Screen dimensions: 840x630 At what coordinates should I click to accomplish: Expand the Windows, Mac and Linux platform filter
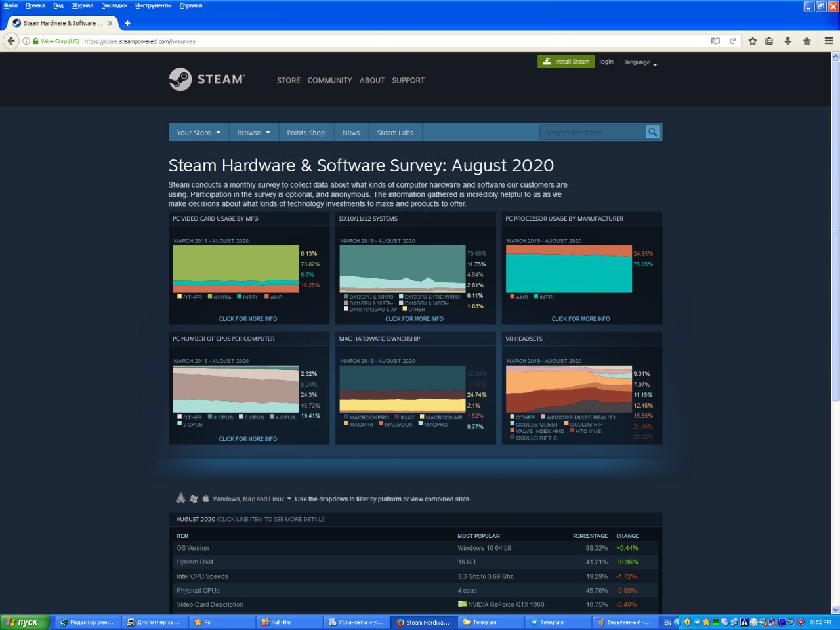(x=251, y=499)
